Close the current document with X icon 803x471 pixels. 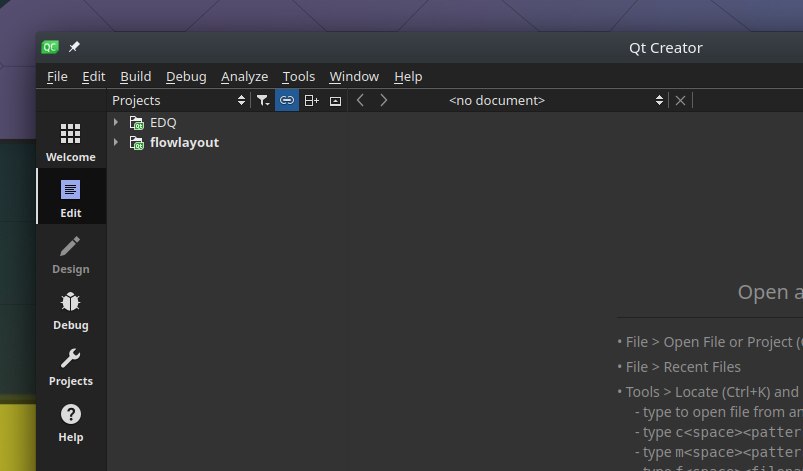(680, 100)
